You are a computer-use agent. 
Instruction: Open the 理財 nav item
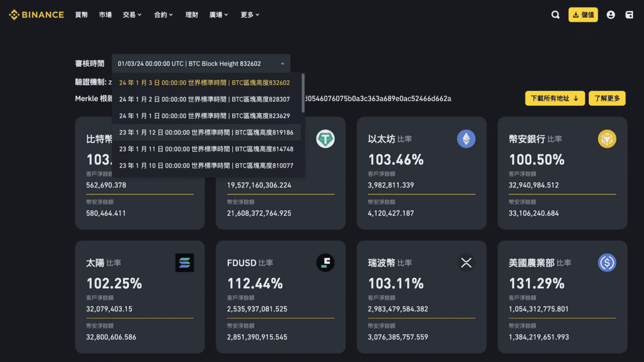(192, 15)
